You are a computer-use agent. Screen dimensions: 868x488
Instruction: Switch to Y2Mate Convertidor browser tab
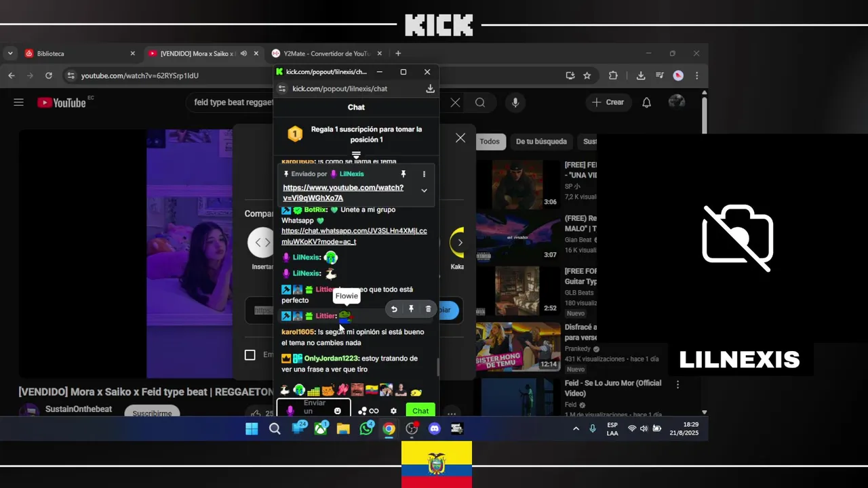pyautogui.click(x=325, y=54)
